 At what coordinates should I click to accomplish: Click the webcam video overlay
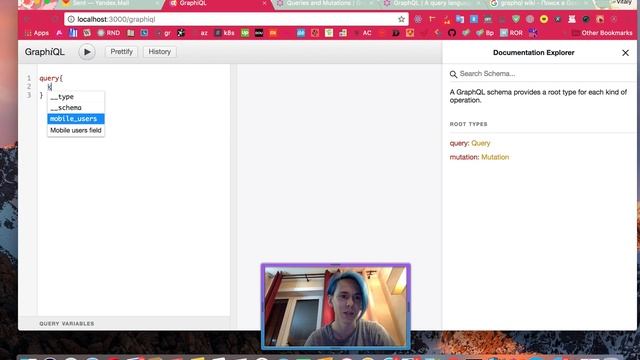(x=336, y=307)
